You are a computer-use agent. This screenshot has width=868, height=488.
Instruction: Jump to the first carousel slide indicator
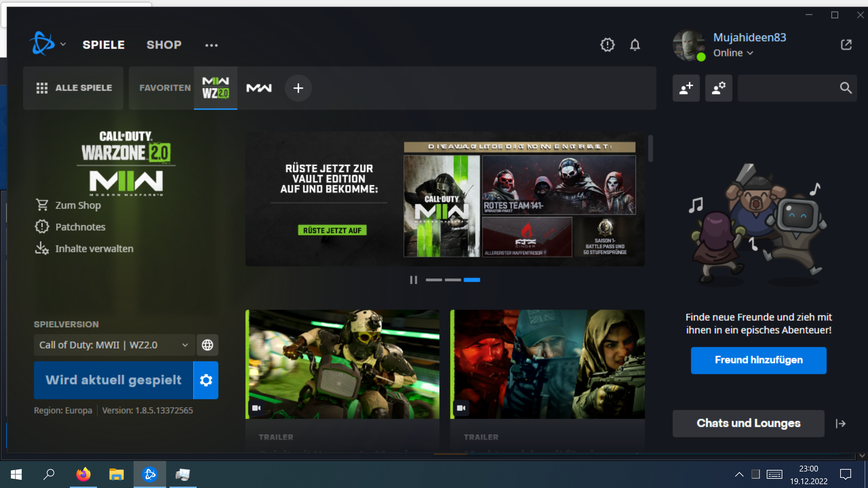[x=434, y=280]
